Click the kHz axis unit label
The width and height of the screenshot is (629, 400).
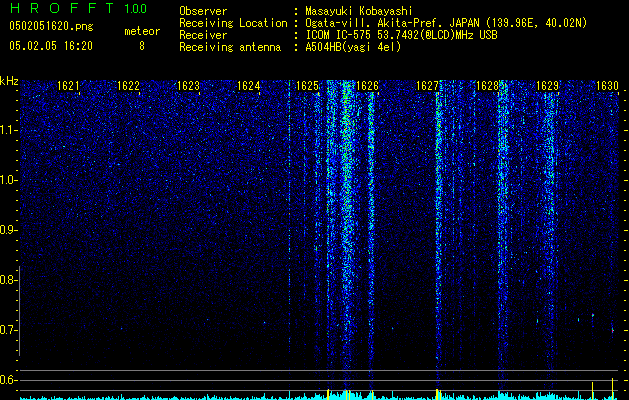tap(9, 81)
